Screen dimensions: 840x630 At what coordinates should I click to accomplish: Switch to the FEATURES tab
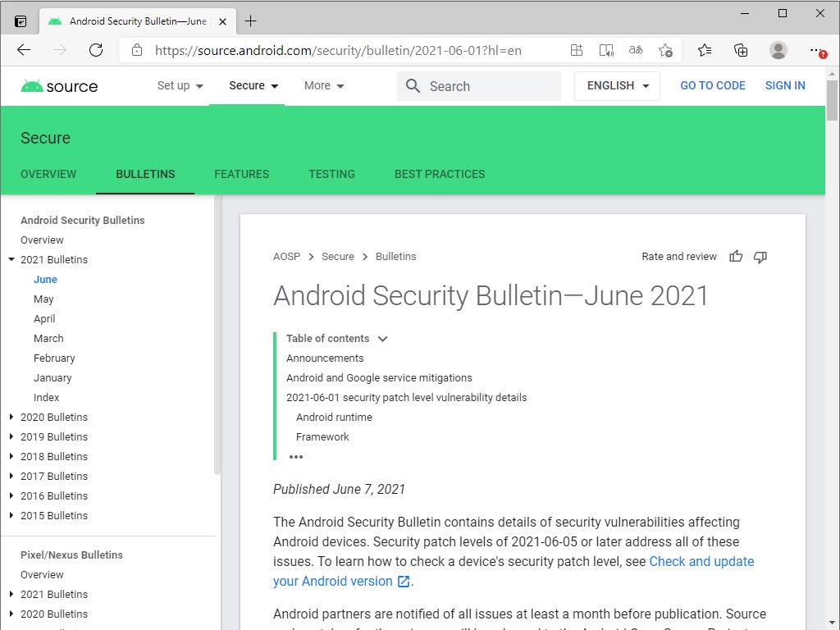[241, 174]
